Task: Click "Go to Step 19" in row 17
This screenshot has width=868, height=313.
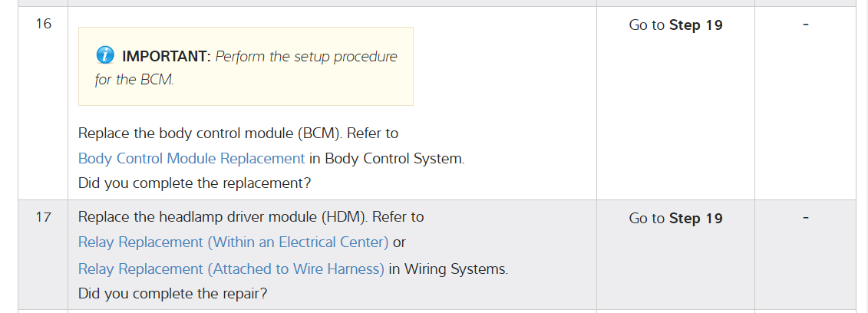Action: click(x=675, y=219)
